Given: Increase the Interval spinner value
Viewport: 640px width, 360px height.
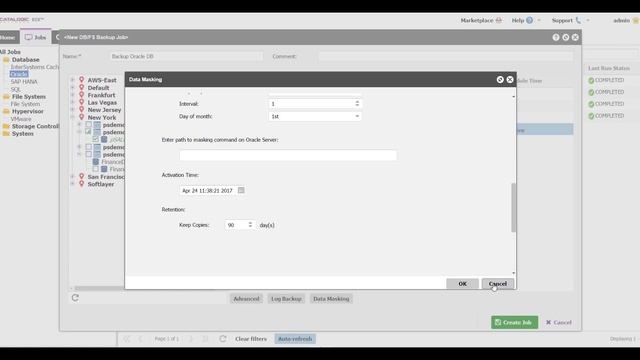Looking at the screenshot, I should tap(357, 102).
